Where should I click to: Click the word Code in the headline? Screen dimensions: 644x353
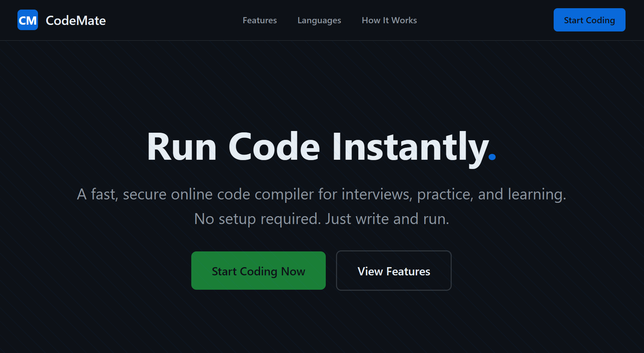(274, 147)
